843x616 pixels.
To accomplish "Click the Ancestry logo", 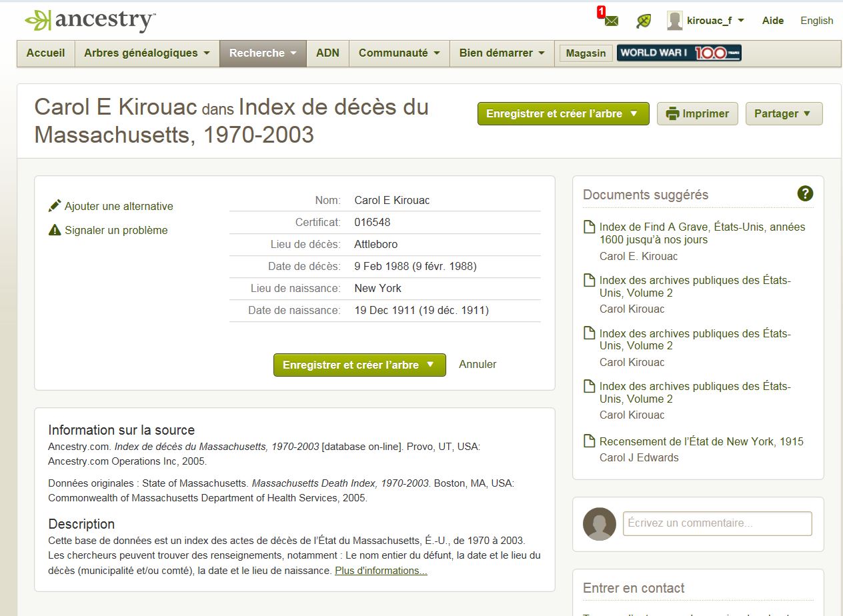I will tap(90, 20).
